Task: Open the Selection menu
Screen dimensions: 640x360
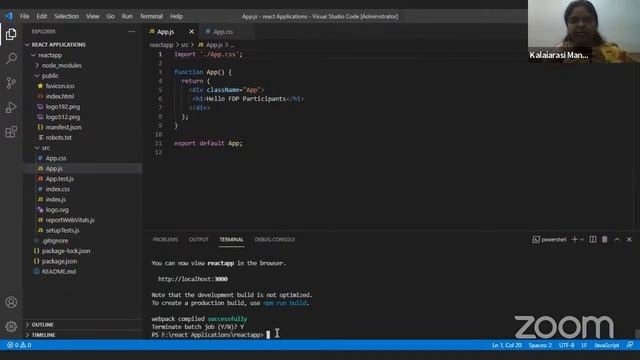Action: [x=67, y=16]
